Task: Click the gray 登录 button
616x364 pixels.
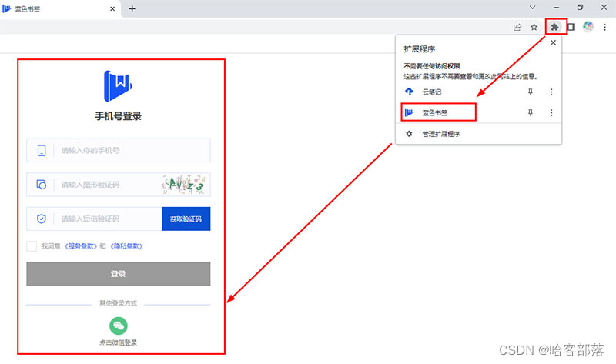Action: 119,274
